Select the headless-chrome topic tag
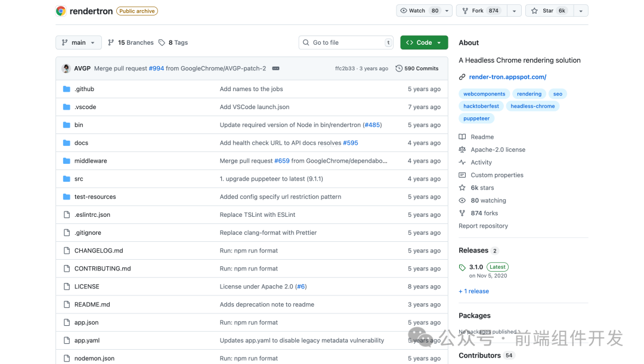Image resolution: width=644 pixels, height=364 pixels. point(532,106)
